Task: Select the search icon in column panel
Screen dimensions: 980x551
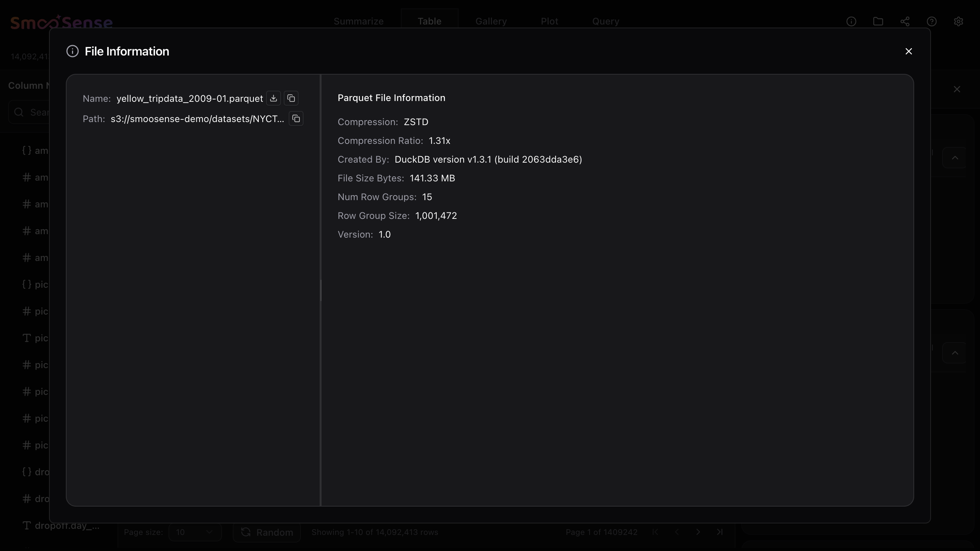Action: click(x=18, y=112)
